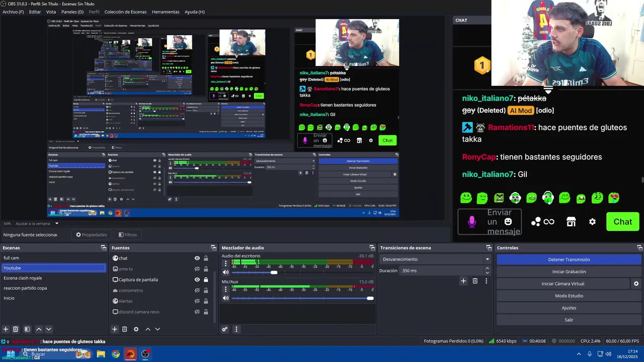
Task: Open virtual camera settings gear
Action: click(x=636, y=284)
